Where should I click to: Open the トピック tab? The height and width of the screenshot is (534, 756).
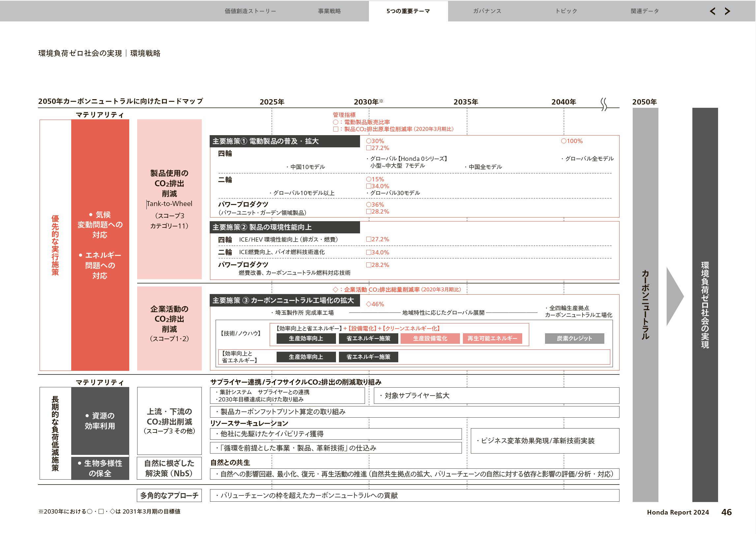click(x=566, y=11)
